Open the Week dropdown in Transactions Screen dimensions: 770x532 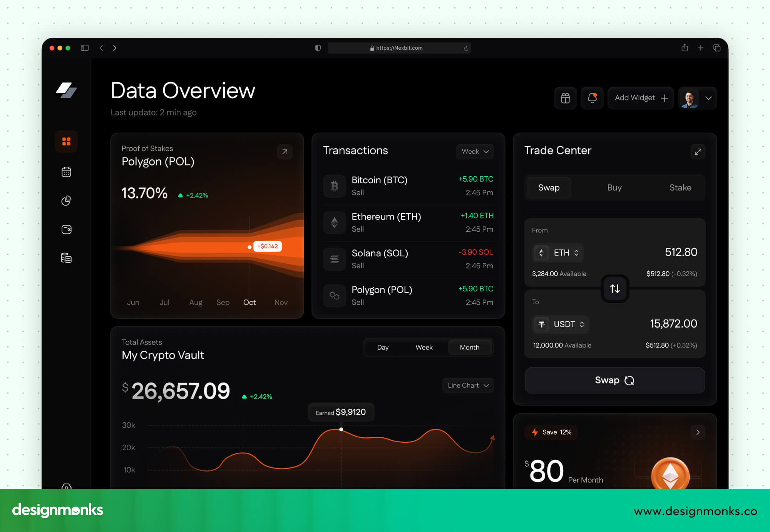coord(474,151)
